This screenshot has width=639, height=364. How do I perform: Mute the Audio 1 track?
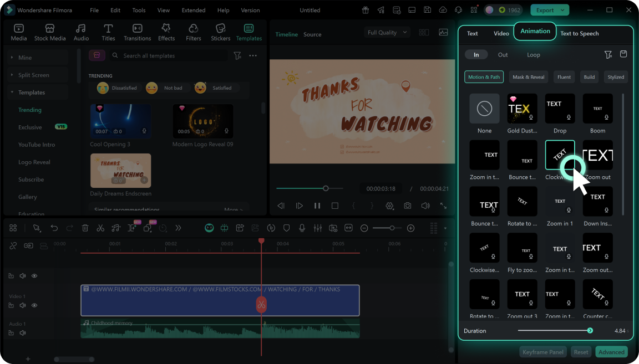coord(23,333)
